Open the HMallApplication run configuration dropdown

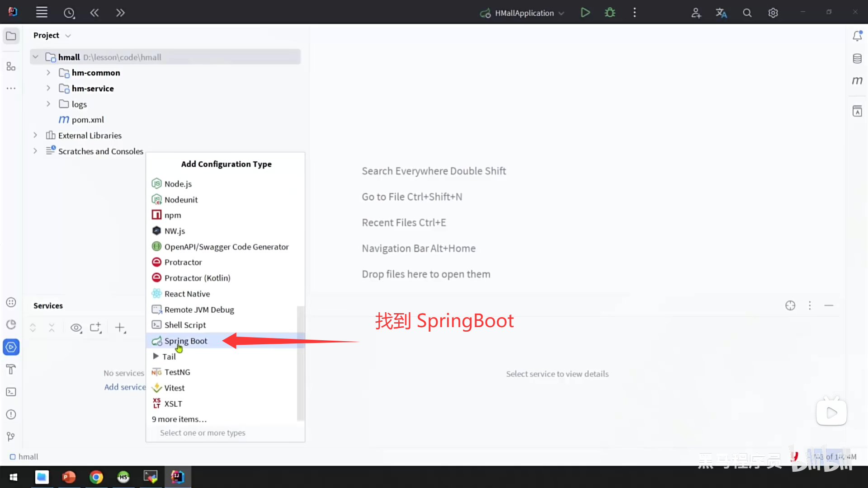tap(524, 13)
